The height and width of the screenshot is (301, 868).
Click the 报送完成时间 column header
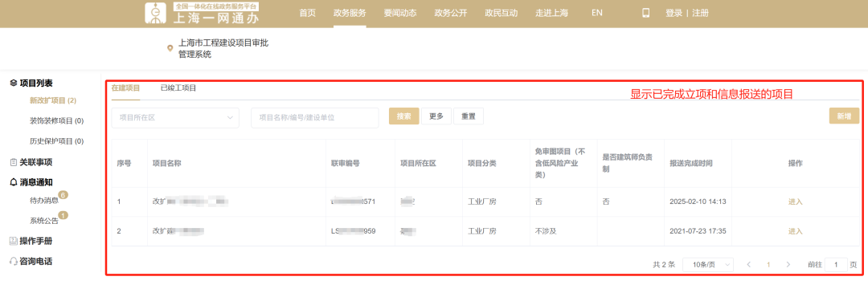click(691, 163)
